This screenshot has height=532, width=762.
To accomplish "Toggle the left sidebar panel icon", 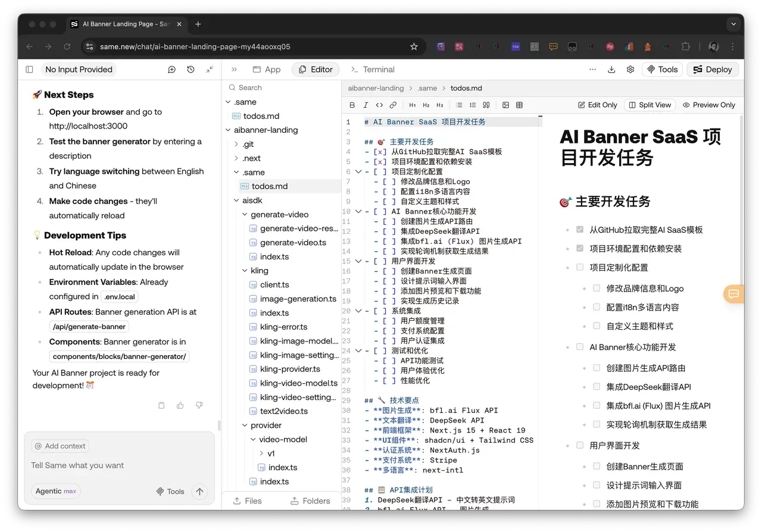I will tap(29, 70).
